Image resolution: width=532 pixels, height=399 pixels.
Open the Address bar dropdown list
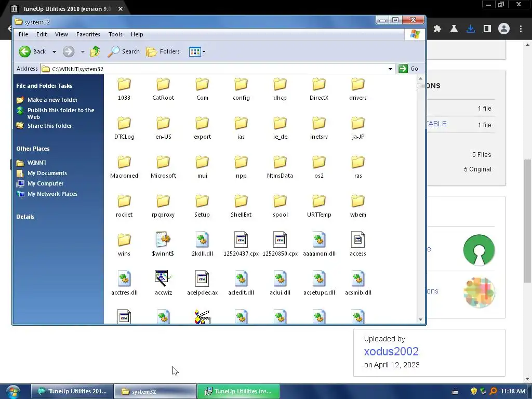pyautogui.click(x=390, y=69)
